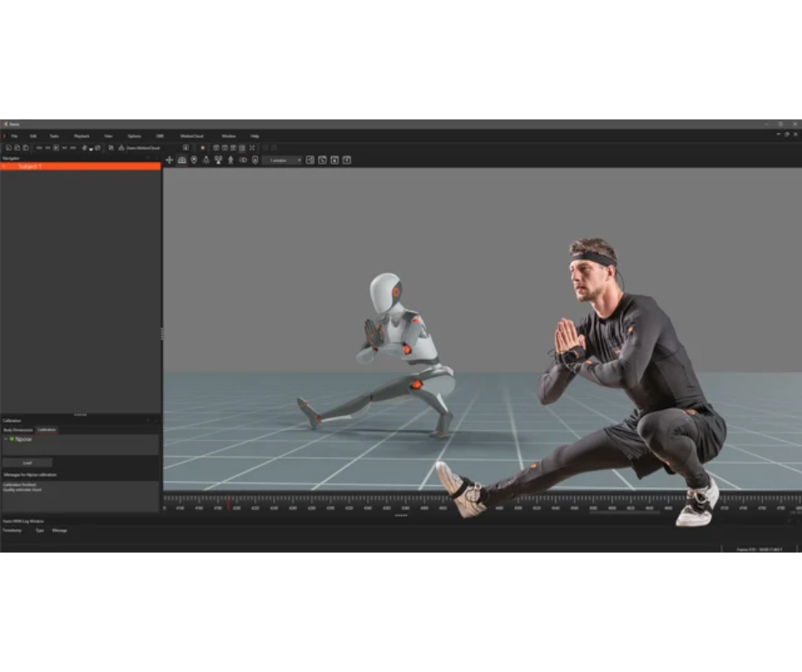Click the sensor antenna icon above the 3D view
This screenshot has width=802, height=672.
coord(207,159)
